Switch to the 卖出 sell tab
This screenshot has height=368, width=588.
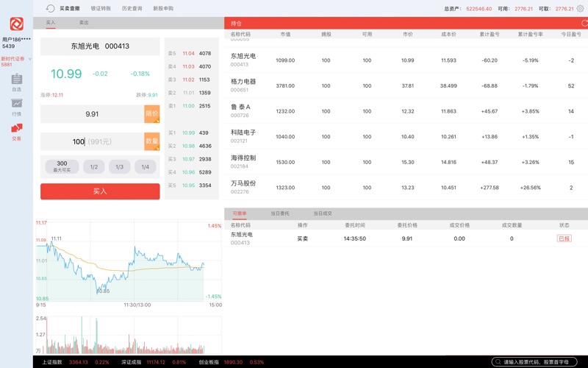coord(84,23)
